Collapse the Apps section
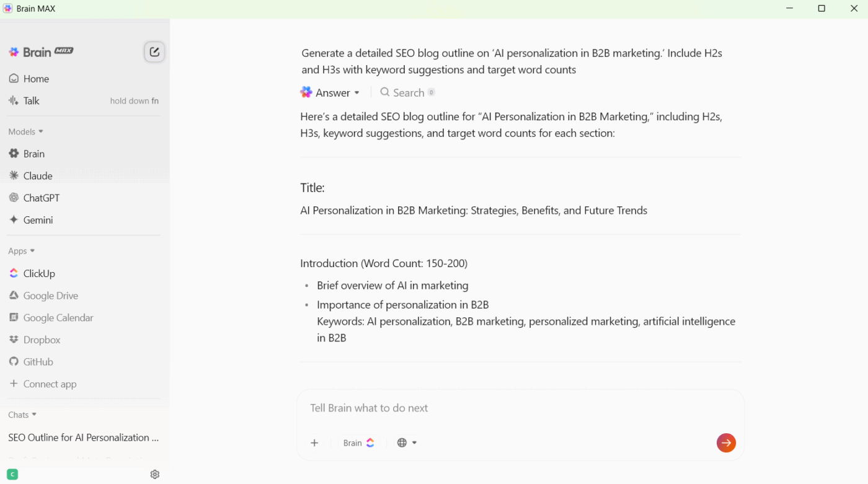868x484 pixels. point(22,251)
